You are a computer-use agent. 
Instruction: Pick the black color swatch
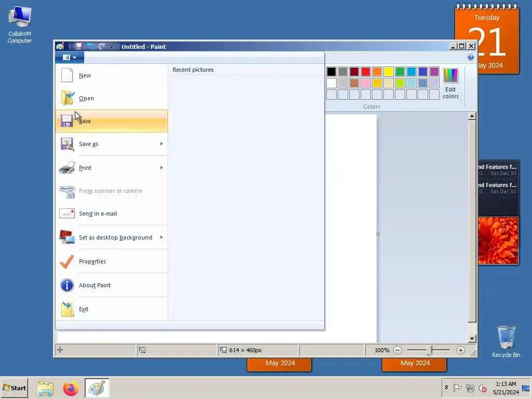[331, 72]
